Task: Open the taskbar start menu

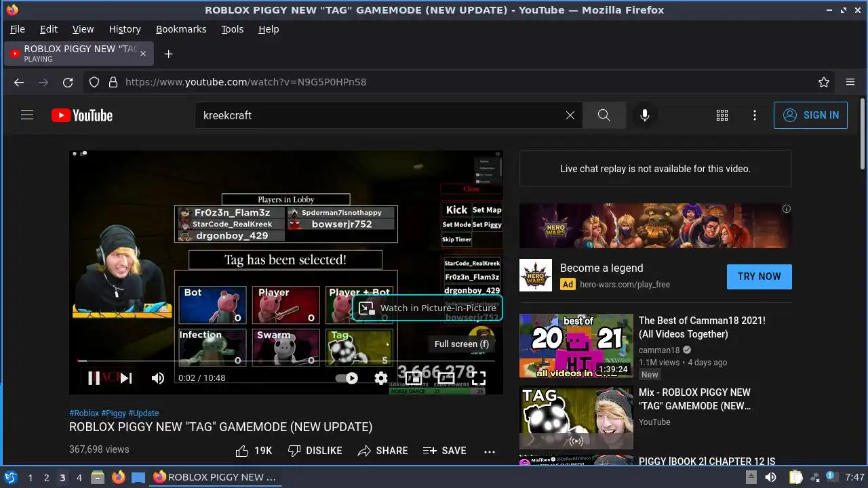Action: coord(11,478)
